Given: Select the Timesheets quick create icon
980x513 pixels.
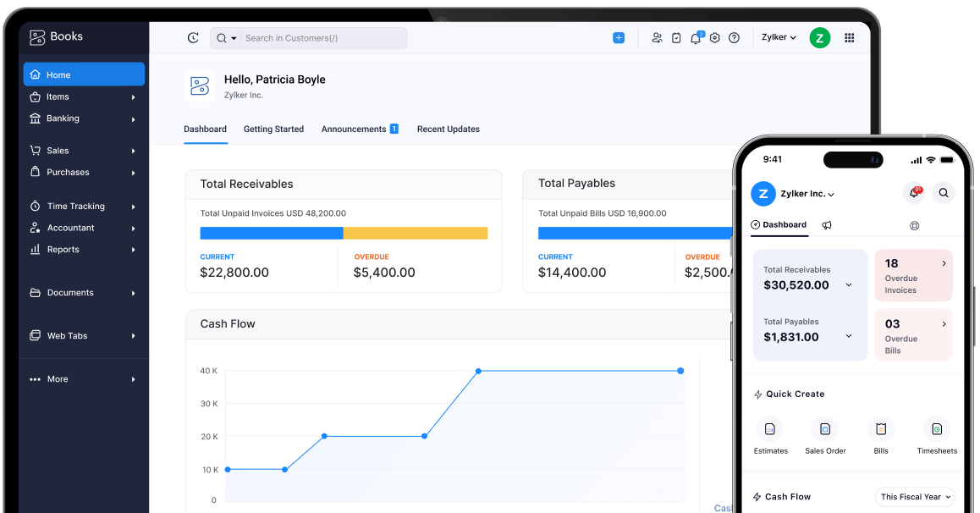Looking at the screenshot, I should [x=936, y=429].
